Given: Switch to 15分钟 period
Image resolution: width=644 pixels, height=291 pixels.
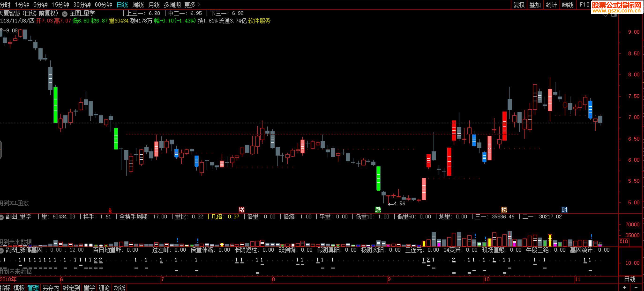Looking at the screenshot, I should [x=60, y=4].
